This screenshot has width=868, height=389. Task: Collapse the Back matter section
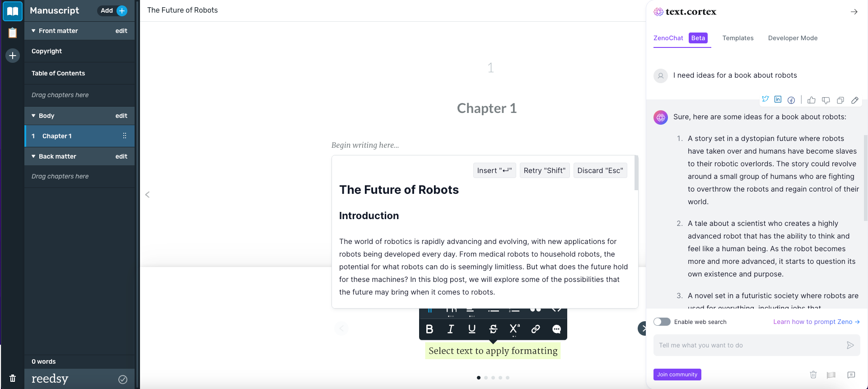[x=33, y=156]
